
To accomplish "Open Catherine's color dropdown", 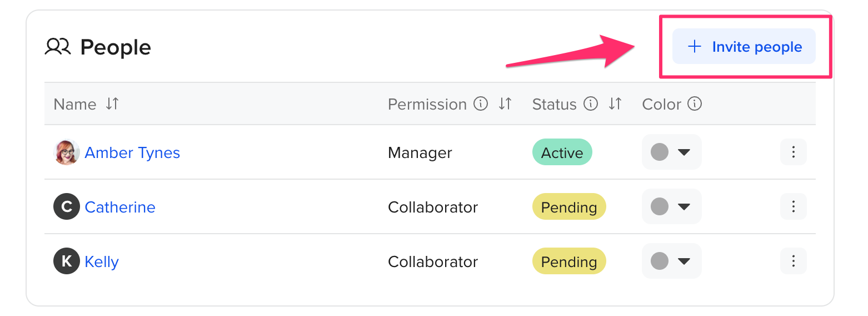I will [x=671, y=207].
